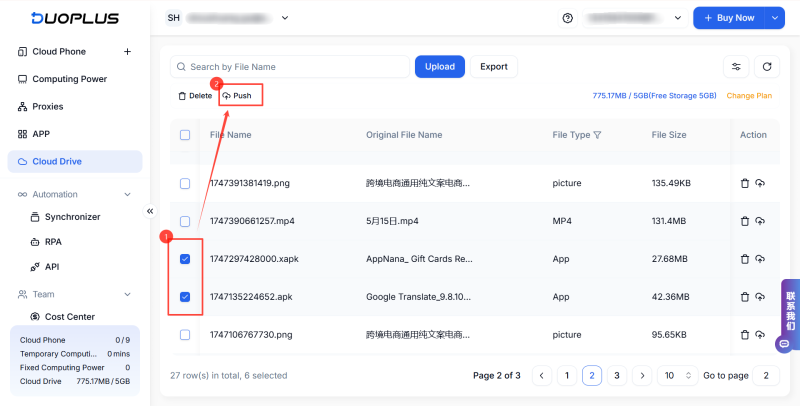Viewport: 800px width, 406px height.
Task: Open API under Automation
Action: (x=52, y=267)
